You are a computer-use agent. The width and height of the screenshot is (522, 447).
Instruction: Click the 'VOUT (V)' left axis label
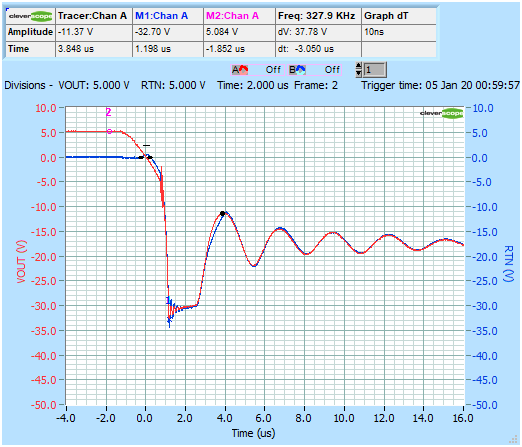click(21, 262)
